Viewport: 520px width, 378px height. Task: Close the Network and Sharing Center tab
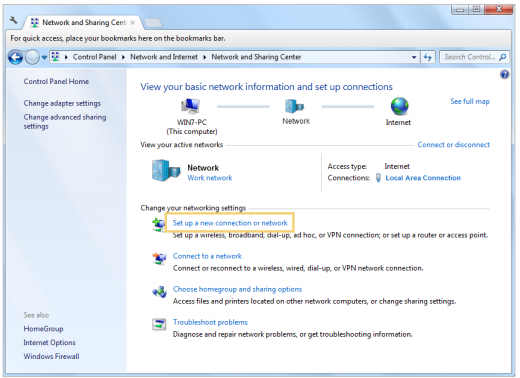click(133, 23)
